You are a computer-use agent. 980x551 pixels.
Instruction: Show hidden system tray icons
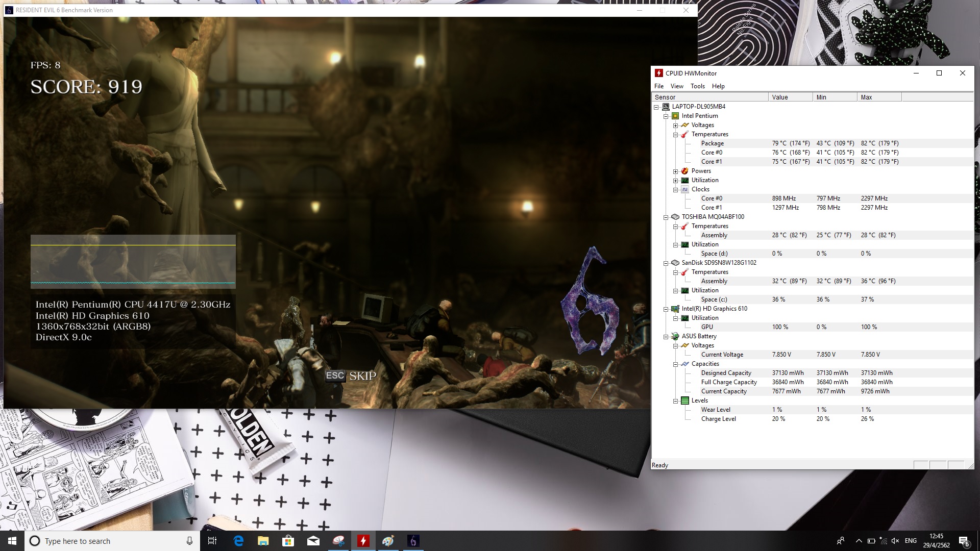859,541
